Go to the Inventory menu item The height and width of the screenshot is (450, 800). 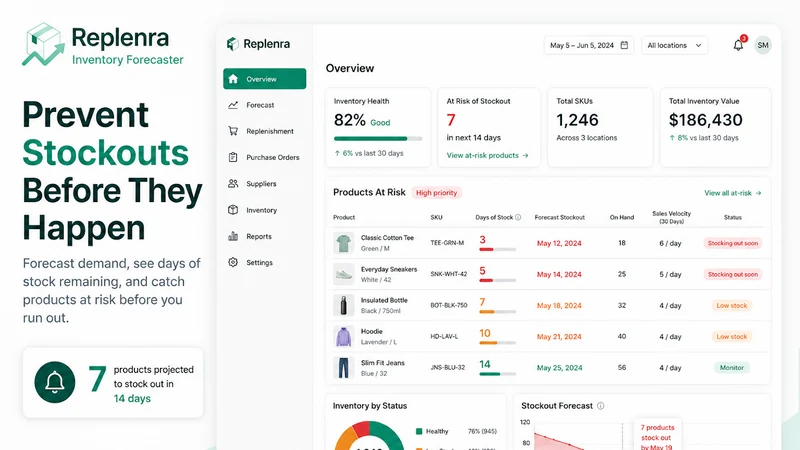click(264, 210)
